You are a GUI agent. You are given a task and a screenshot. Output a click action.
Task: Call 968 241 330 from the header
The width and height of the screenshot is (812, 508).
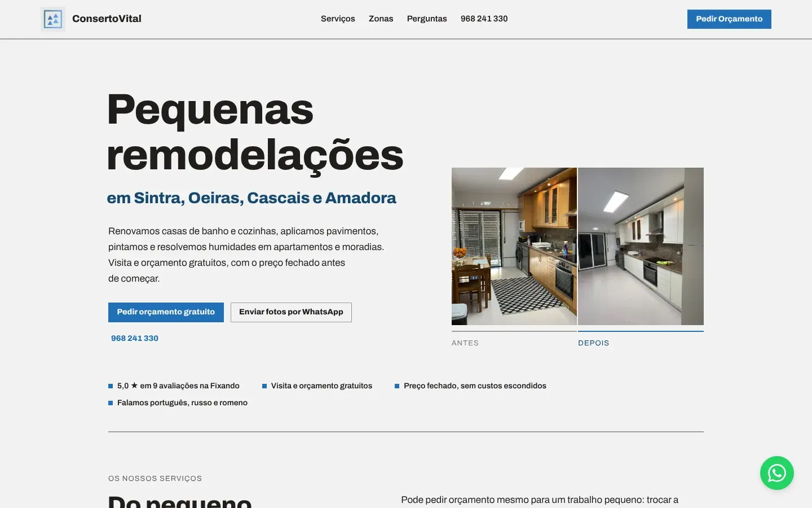[x=484, y=19]
